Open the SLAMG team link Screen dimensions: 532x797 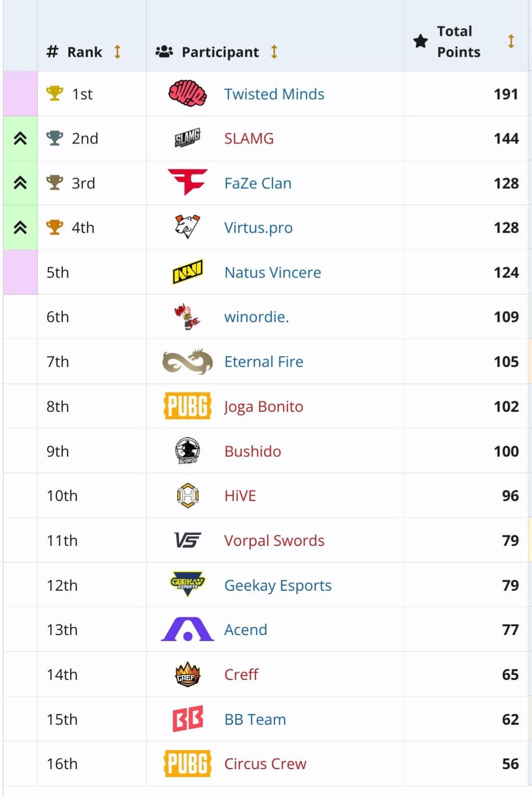[x=249, y=139]
